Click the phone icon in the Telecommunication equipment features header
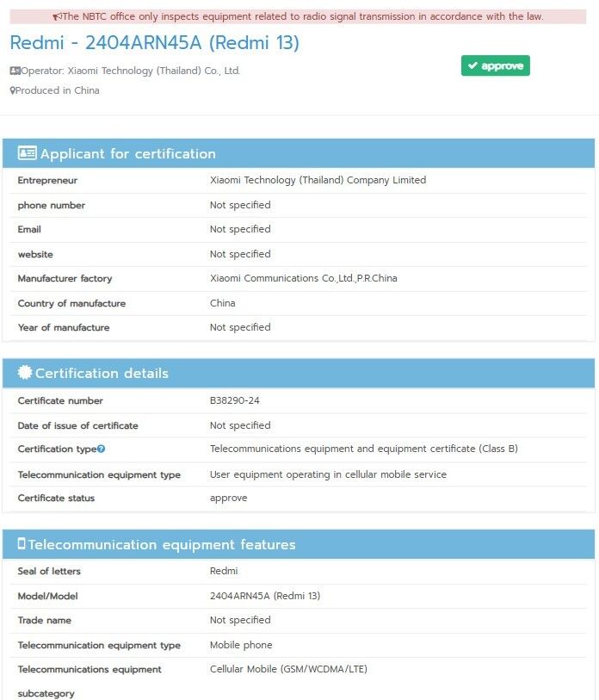This screenshot has height=700, width=599. coord(22,544)
